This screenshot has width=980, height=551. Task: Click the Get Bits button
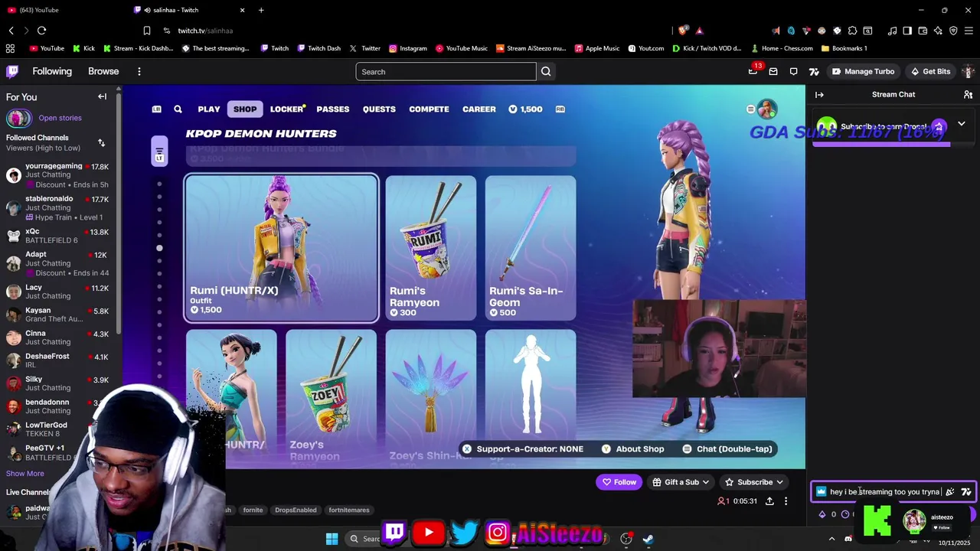click(x=929, y=71)
